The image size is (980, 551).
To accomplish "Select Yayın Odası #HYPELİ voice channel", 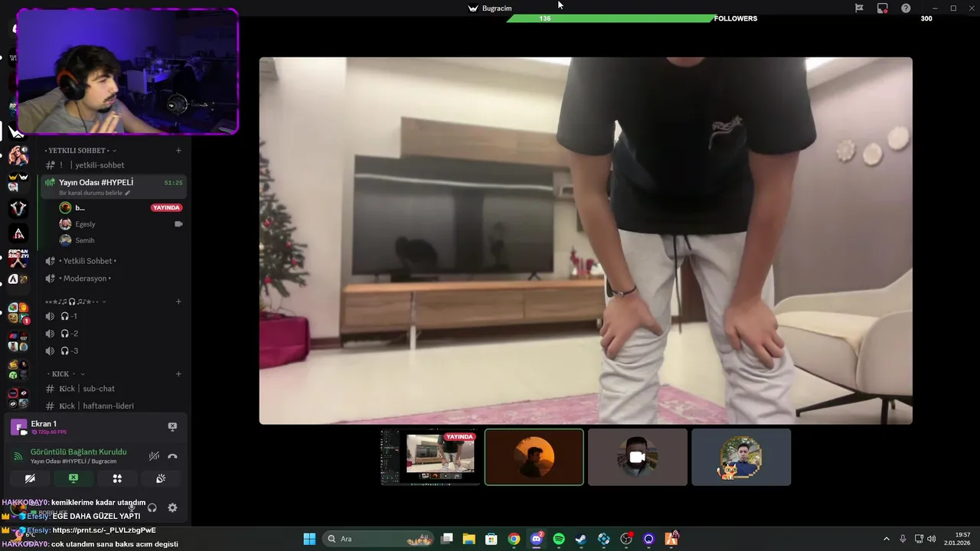I will pyautogui.click(x=113, y=187).
